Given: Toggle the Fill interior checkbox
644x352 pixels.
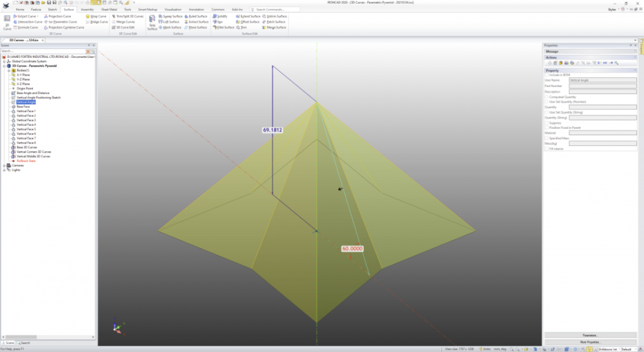Looking at the screenshot, I should point(547,149).
